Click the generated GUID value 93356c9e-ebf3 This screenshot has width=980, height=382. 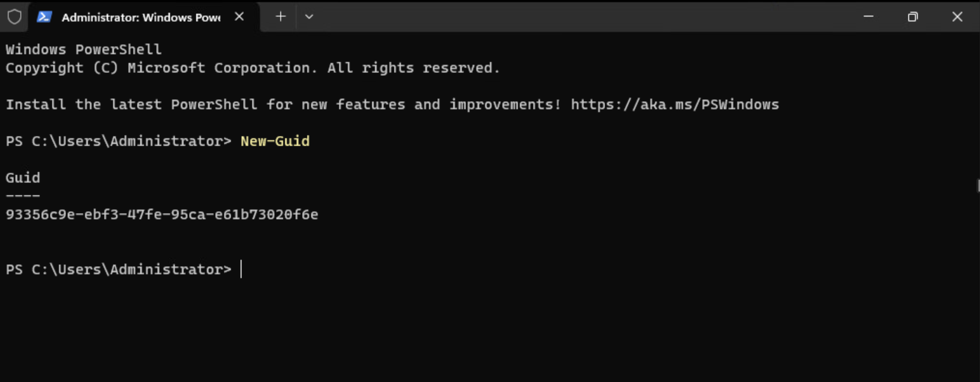pyautogui.click(x=162, y=214)
